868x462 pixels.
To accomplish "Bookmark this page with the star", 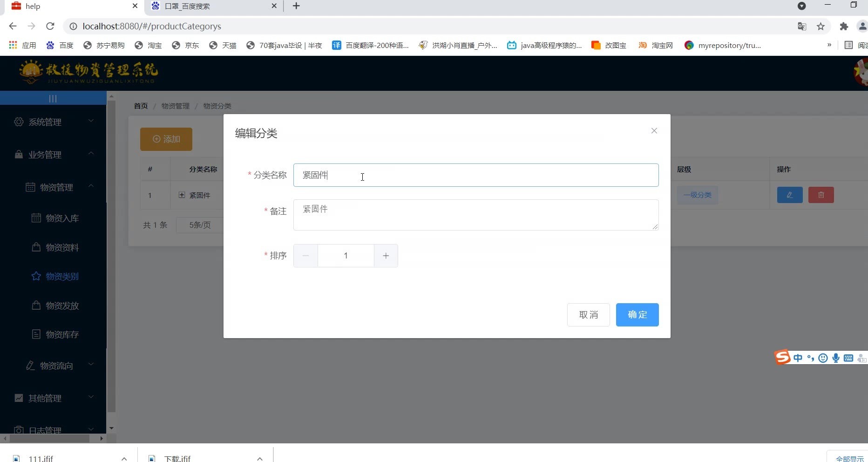I will tap(821, 27).
